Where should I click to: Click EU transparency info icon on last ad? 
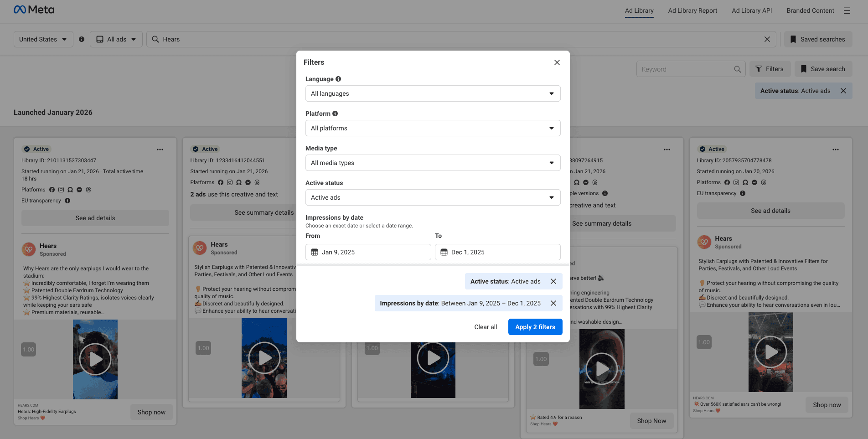743,193
